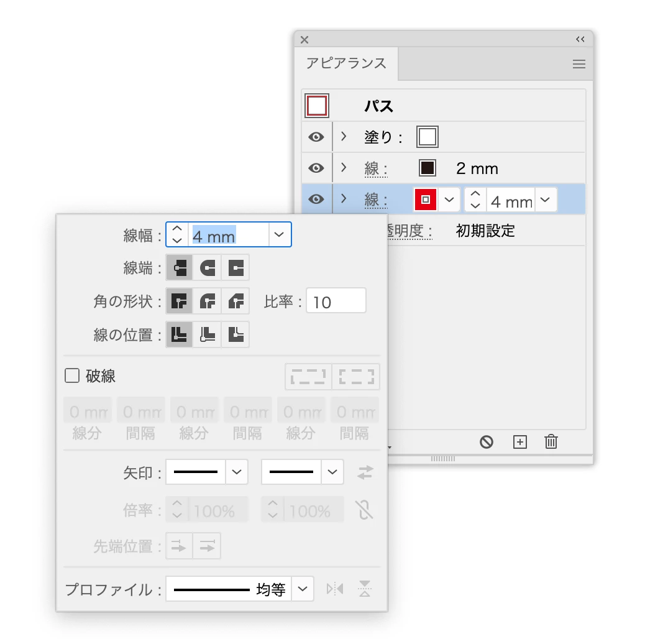
Task: Click panel resize grip at bottom
Action: point(443,458)
